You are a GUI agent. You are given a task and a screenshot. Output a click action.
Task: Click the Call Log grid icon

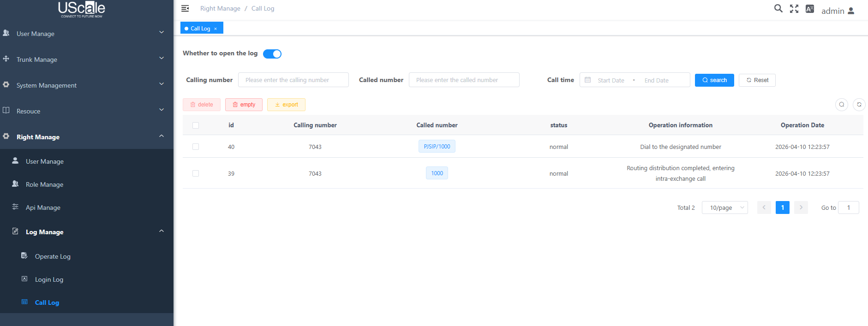(x=24, y=302)
